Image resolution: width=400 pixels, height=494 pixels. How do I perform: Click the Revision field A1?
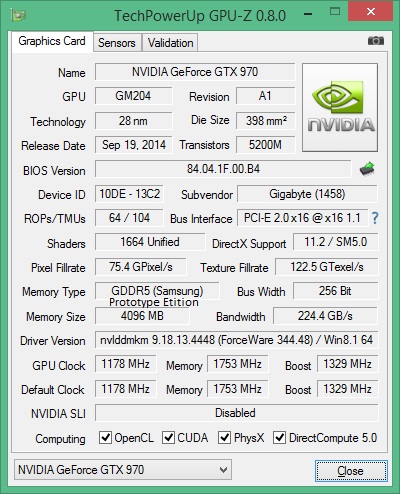[x=266, y=96]
